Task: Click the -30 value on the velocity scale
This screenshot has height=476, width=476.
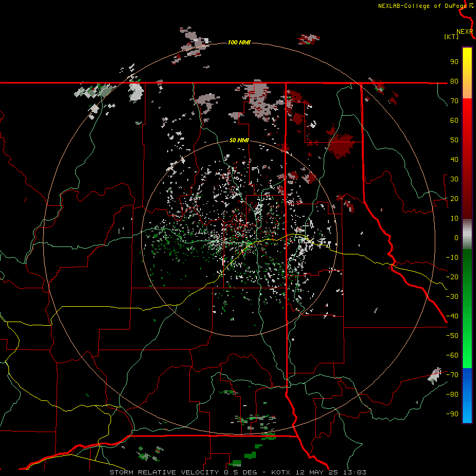Action: (x=452, y=297)
